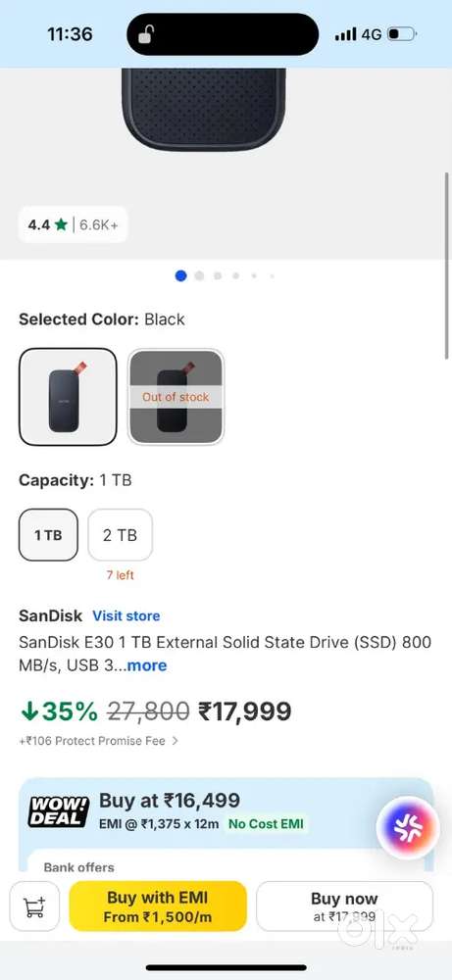Tap the WOW! DEAL badge
Image resolution: width=452 pixels, height=980 pixels.
click(x=60, y=811)
